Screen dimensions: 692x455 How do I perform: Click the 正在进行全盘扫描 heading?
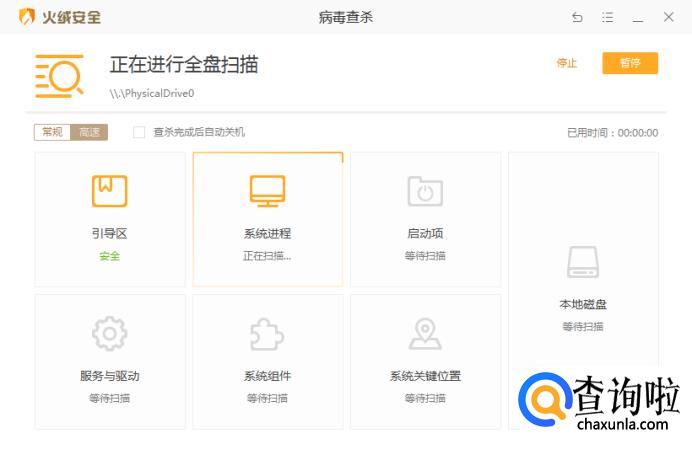184,64
